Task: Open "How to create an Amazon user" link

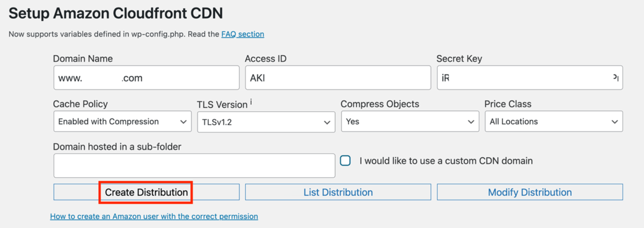Action: click(154, 217)
